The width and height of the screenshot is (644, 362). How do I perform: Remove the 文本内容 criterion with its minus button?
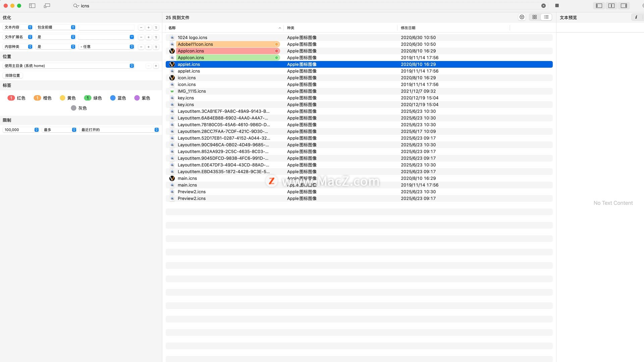click(x=141, y=27)
